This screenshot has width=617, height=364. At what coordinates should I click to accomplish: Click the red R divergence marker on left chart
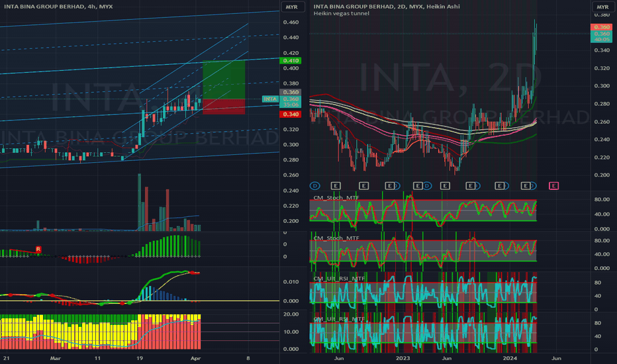pos(38,249)
